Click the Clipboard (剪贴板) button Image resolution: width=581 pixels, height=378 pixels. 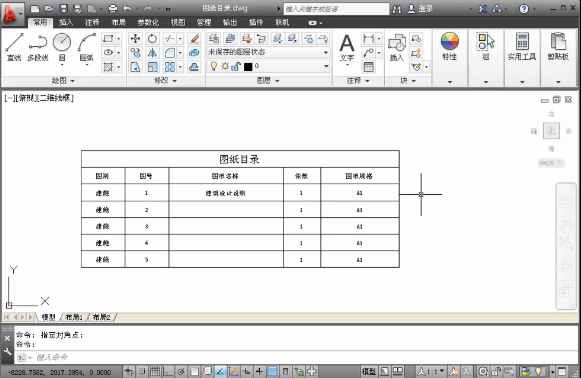(558, 47)
